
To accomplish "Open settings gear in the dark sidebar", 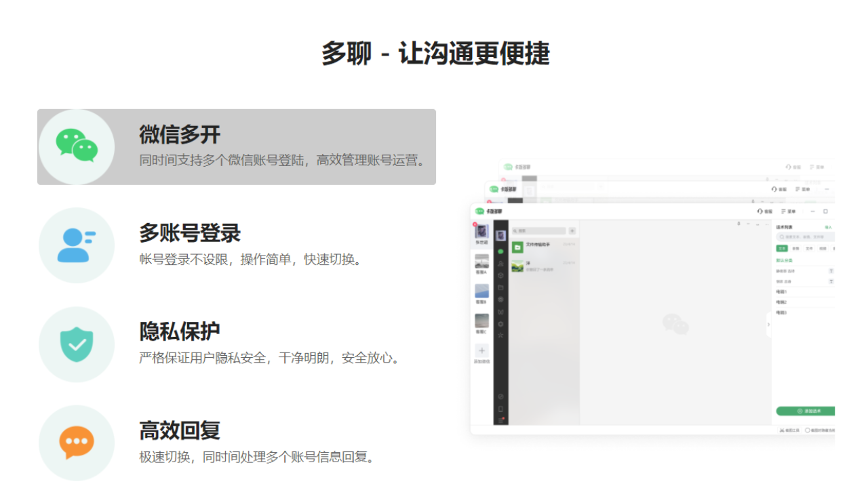I will tap(500, 323).
